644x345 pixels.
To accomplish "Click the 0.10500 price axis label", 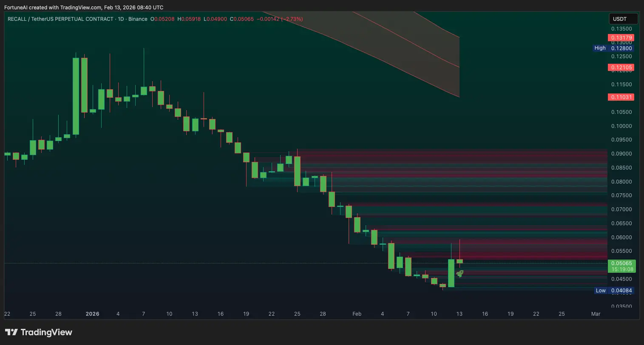I will pos(621,112).
